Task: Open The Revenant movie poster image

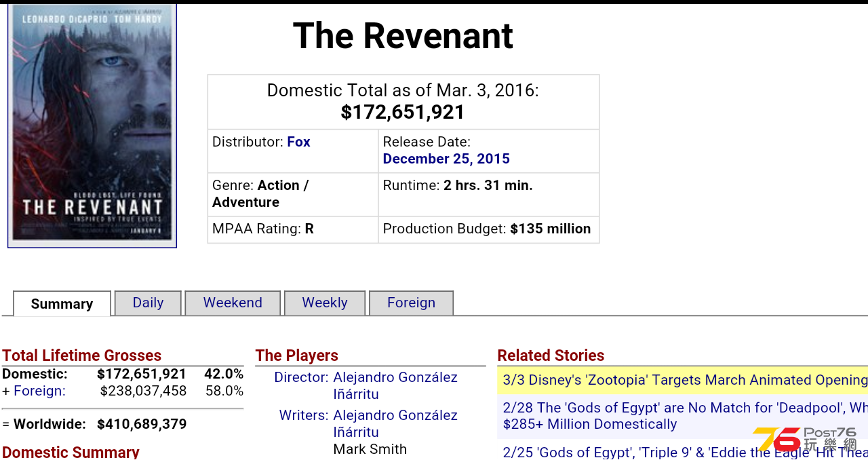Action: 92,126
